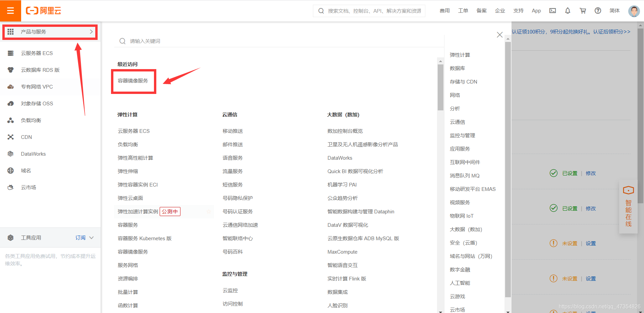Open the 备案 menu
This screenshot has height=313, width=644.
point(482,11)
